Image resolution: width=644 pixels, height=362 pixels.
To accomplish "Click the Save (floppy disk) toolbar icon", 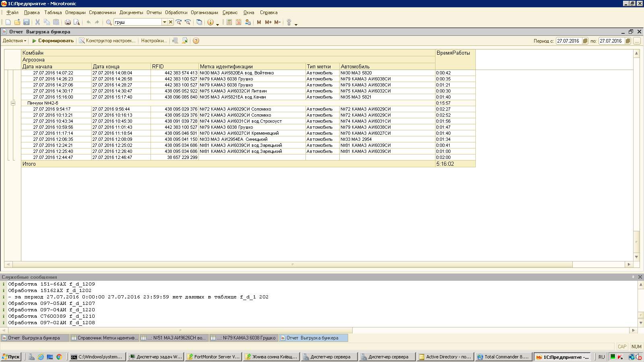I will 26,22.
